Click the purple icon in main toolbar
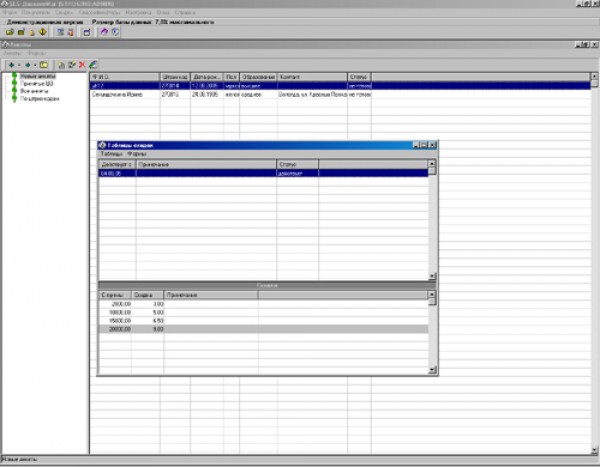This screenshot has height=467, width=600. coord(104,32)
